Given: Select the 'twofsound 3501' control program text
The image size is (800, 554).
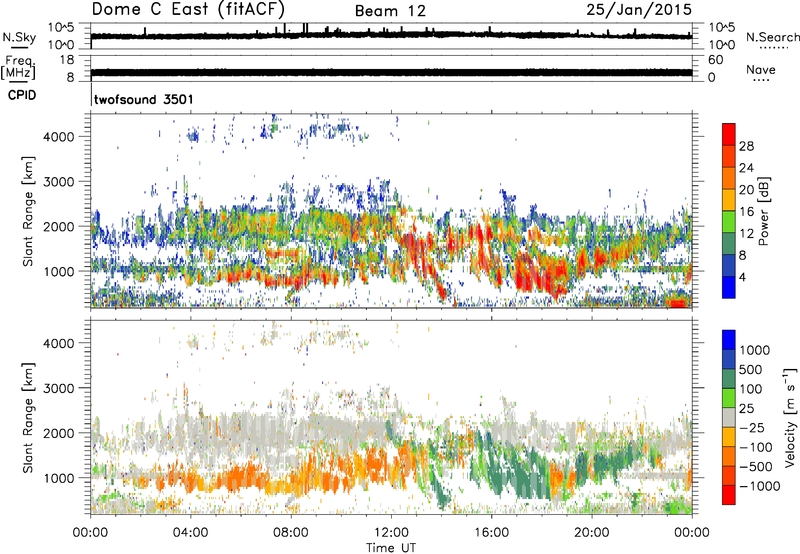Looking at the screenshot, I should (x=144, y=99).
